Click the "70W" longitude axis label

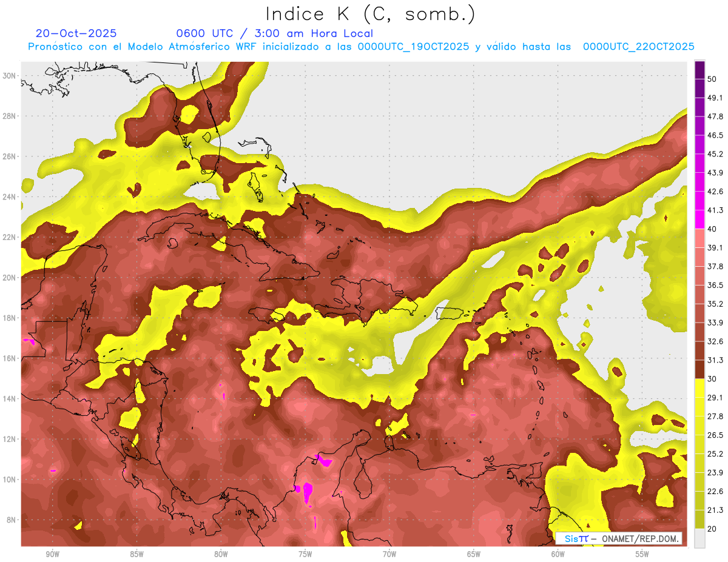389,554
